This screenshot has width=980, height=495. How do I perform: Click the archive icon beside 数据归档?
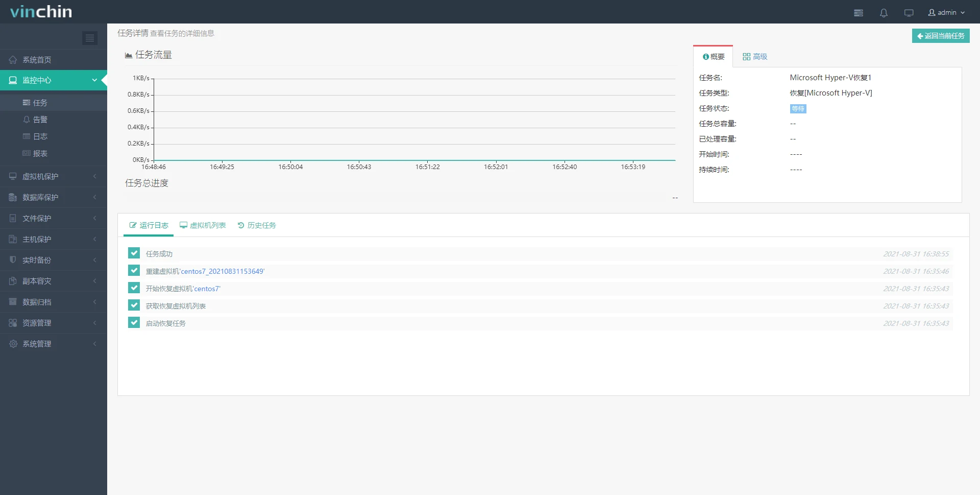13,302
